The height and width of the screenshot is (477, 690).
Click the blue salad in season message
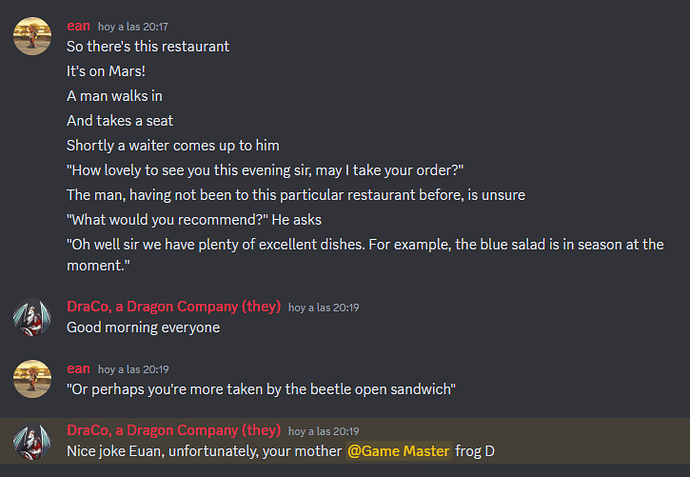tap(365, 255)
